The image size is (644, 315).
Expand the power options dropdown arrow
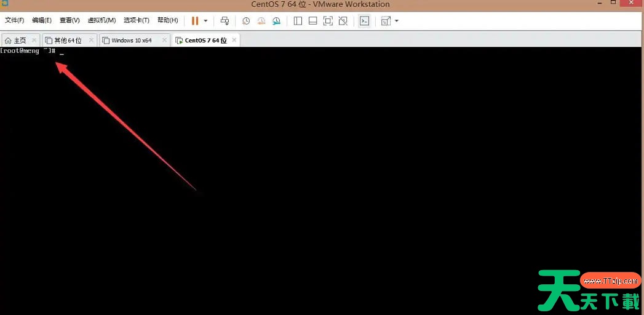[x=206, y=21]
